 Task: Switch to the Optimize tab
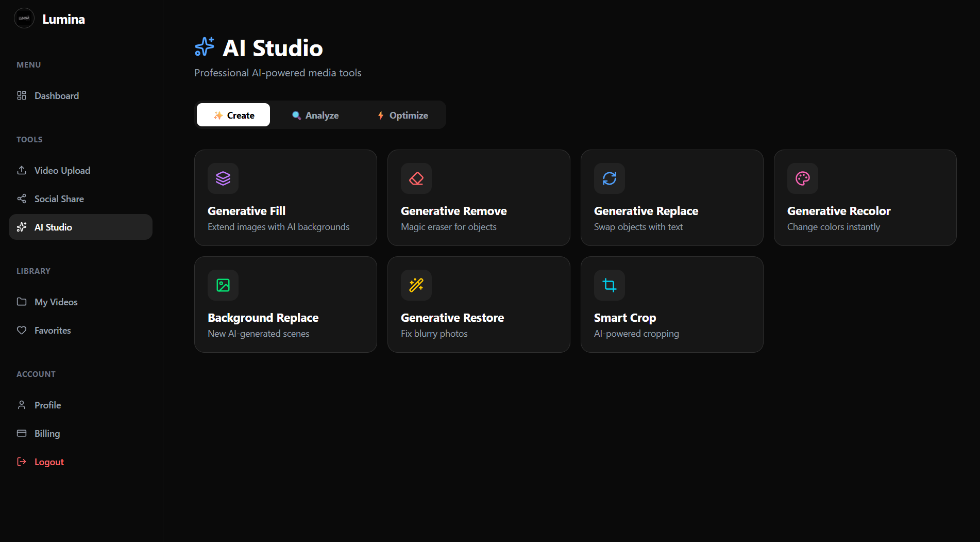tap(402, 114)
